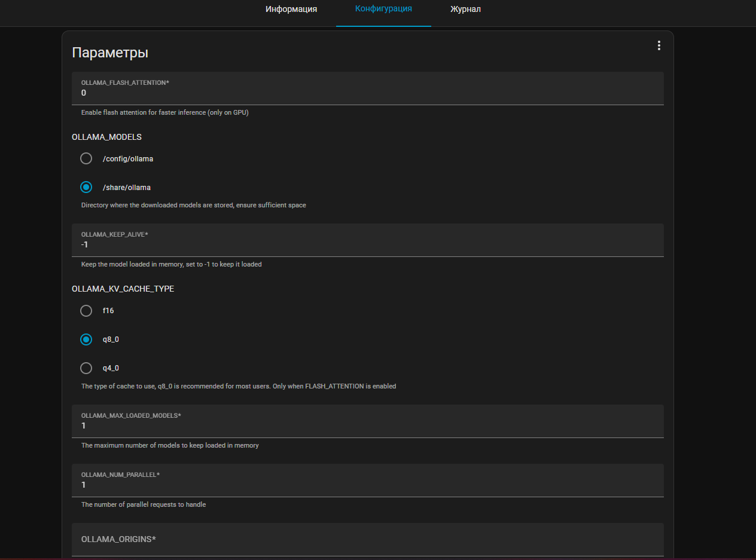Go to the Журнал tab
The image size is (756, 560).
pyautogui.click(x=465, y=10)
